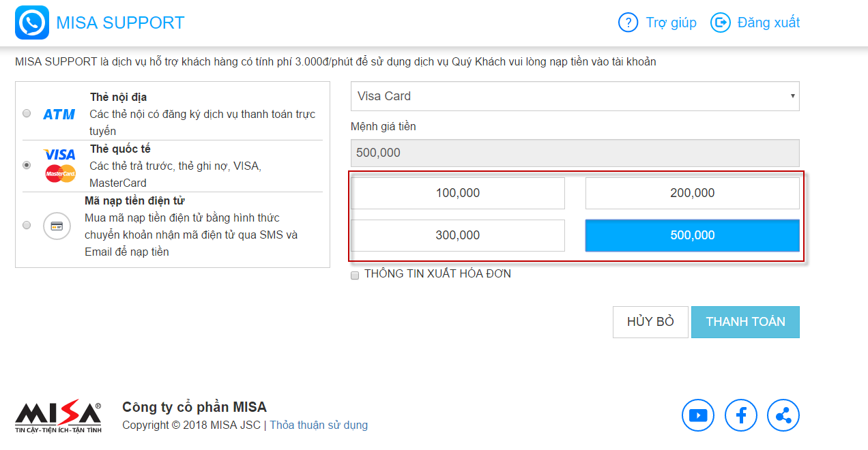Select the Thẻ nội địa radio button
Screen dimensions: 868x450
click(27, 114)
